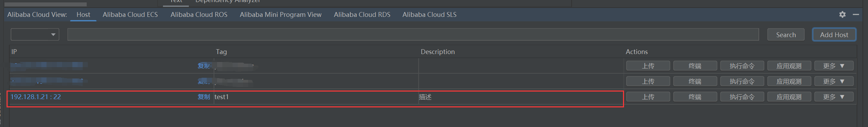
Task: Switch to Alibaba Cloud RDS tab
Action: 362,14
